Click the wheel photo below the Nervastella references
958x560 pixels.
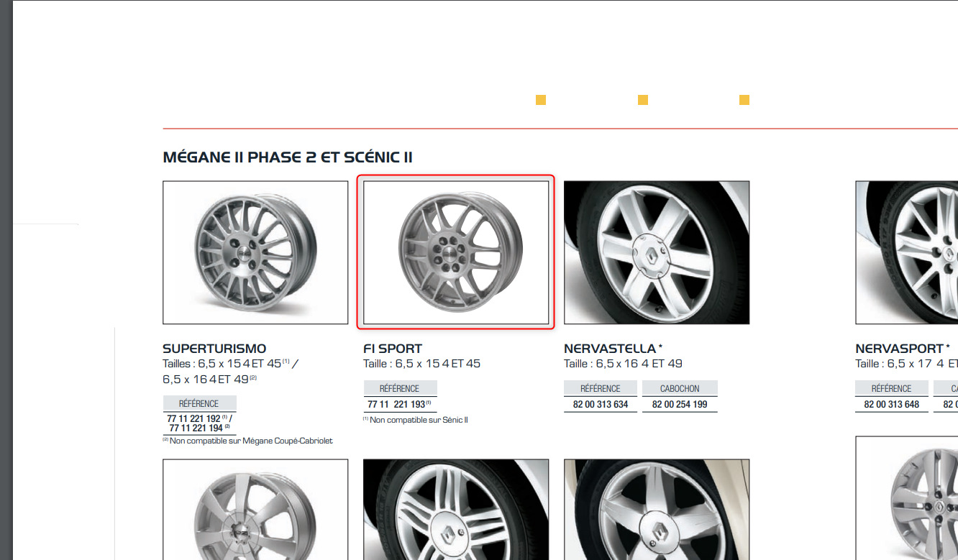coord(657,510)
